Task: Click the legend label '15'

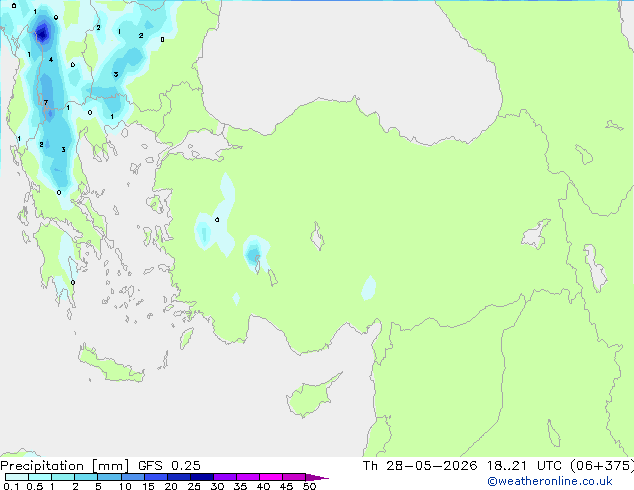Action: [148, 486]
